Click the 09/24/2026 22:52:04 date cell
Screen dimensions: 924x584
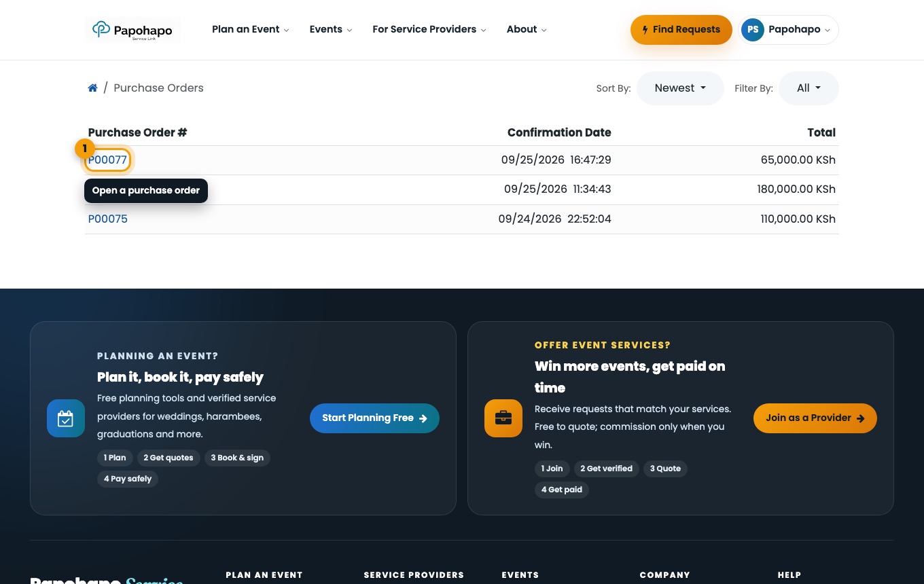555,219
